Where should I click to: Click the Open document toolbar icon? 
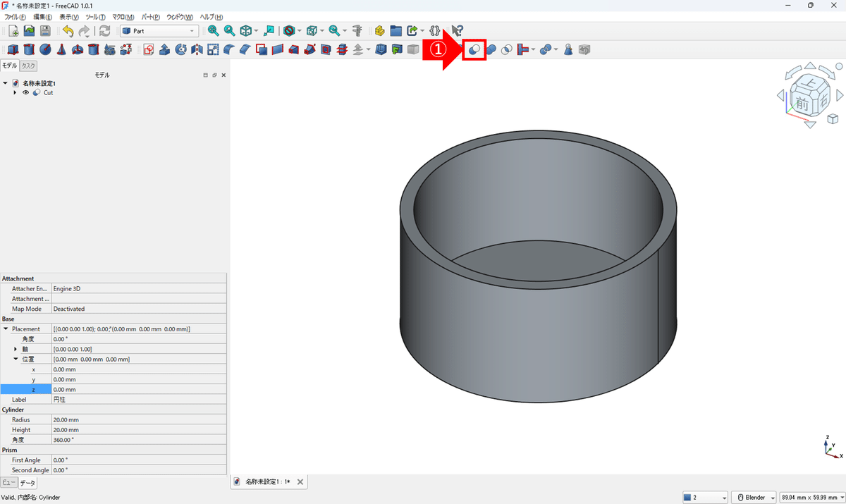(29, 31)
